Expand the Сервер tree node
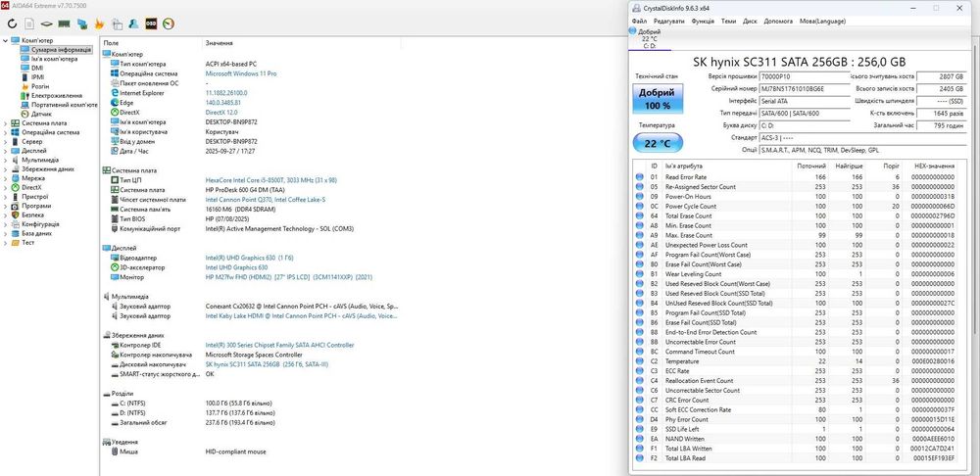The height and width of the screenshot is (476, 980). (x=6, y=142)
